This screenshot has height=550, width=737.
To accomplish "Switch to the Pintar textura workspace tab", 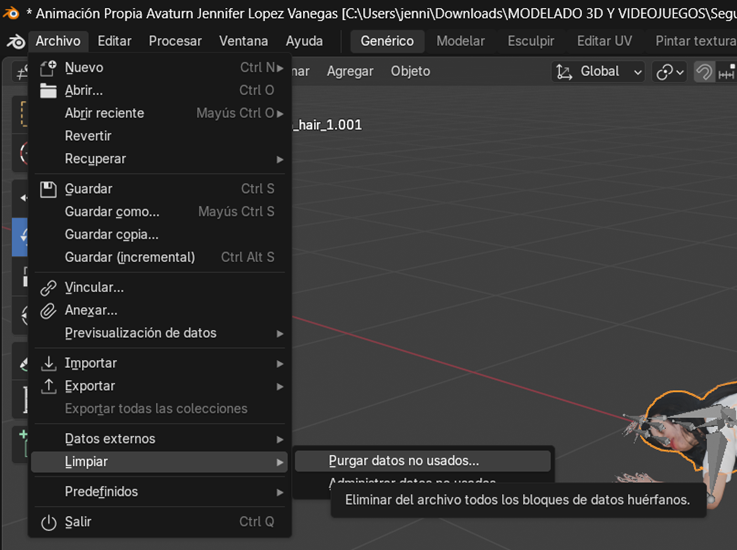I will [695, 41].
